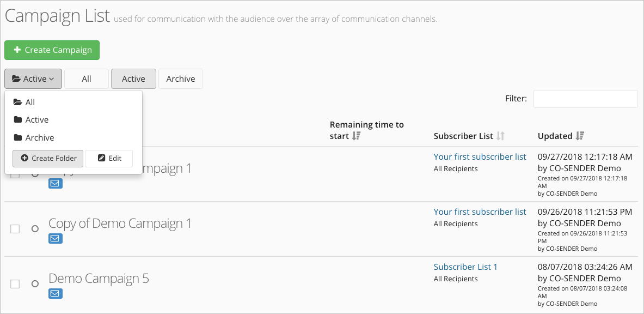Focus the Filter text input field

[x=585, y=99]
